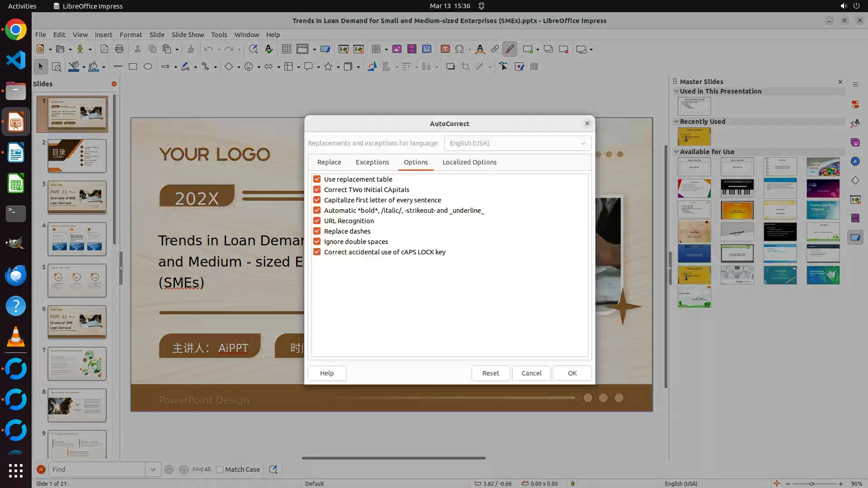Click the Insert Hyperlink icon
The image size is (868, 488).
495,49
